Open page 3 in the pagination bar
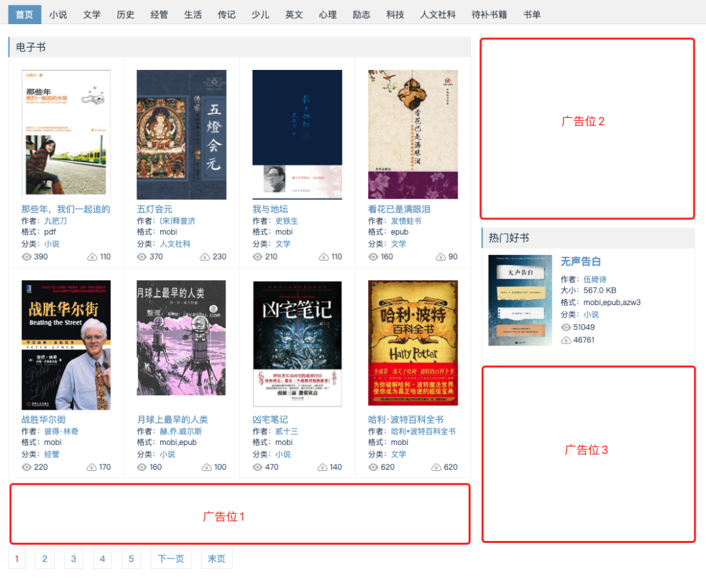 tap(73, 559)
